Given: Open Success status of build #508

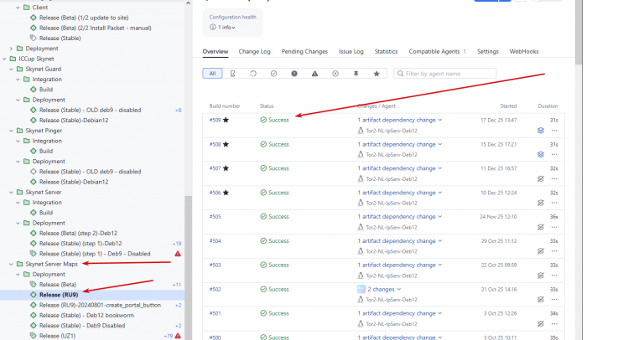Looking at the screenshot, I should point(278,144).
